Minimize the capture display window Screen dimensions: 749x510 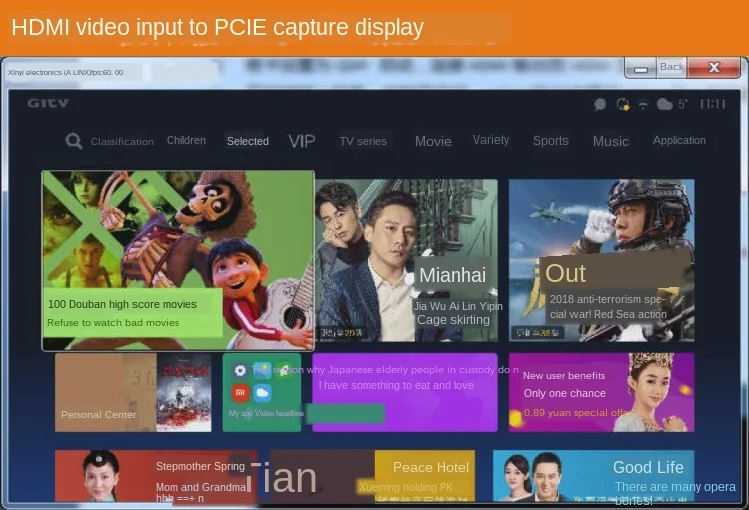tap(641, 68)
